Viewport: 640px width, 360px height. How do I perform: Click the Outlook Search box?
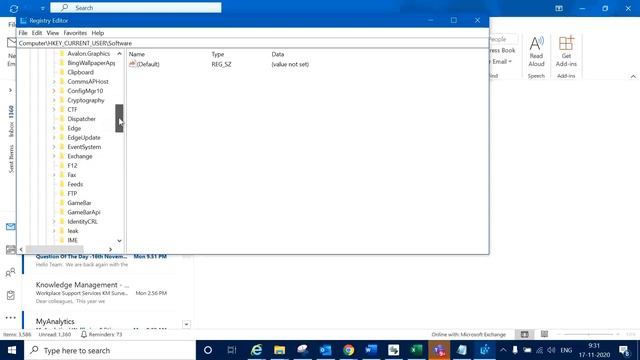[136, 8]
